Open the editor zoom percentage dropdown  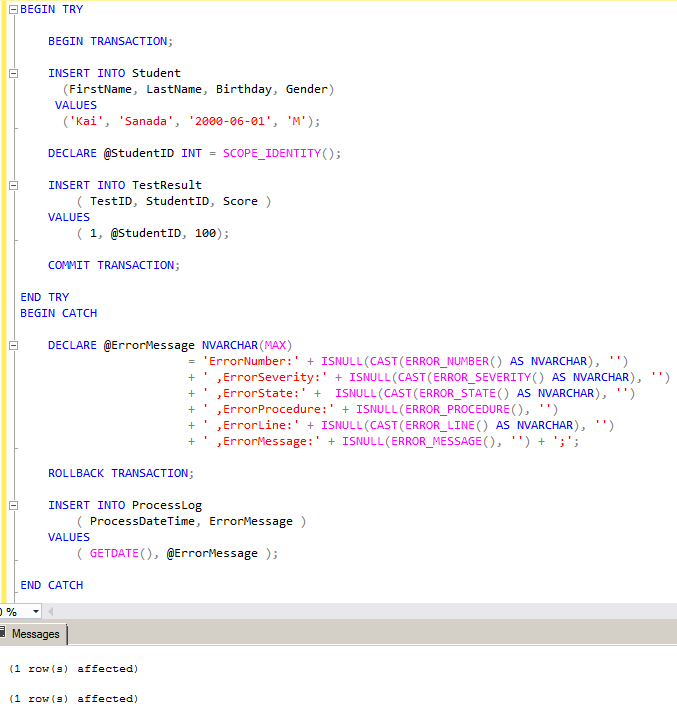pyautogui.click(x=36, y=611)
